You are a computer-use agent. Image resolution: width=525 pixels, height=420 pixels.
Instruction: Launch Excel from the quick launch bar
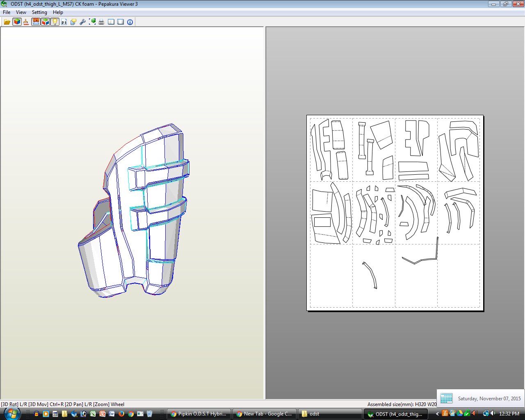[x=93, y=414]
